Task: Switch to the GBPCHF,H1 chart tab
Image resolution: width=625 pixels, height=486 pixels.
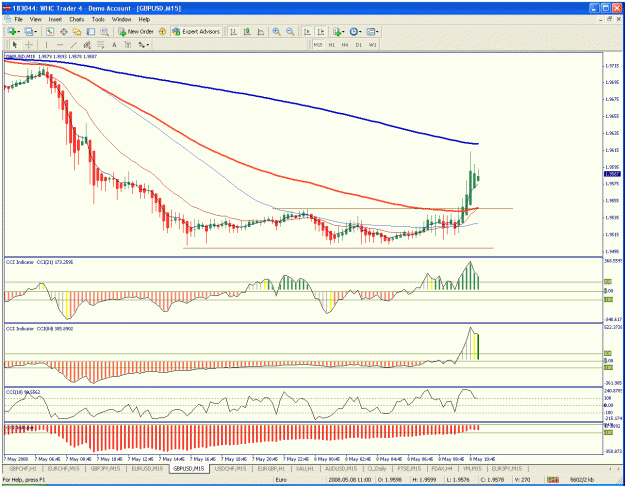Action: (x=22, y=469)
